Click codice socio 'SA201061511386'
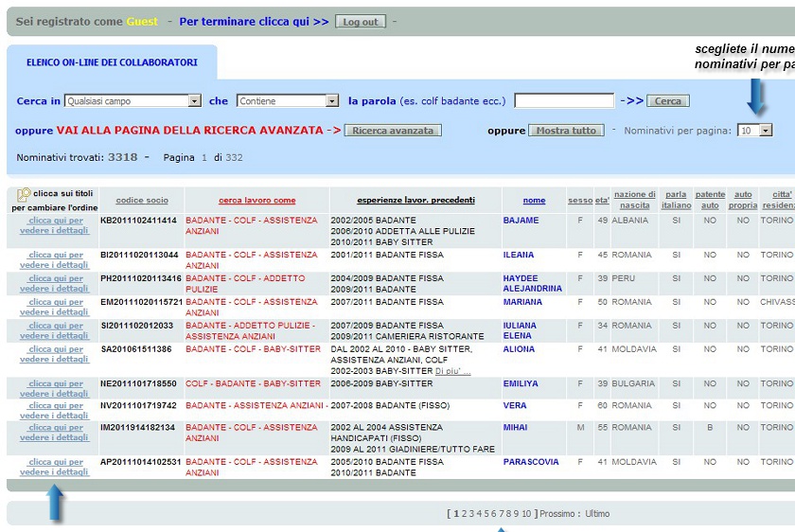795x532 pixels. click(136, 349)
